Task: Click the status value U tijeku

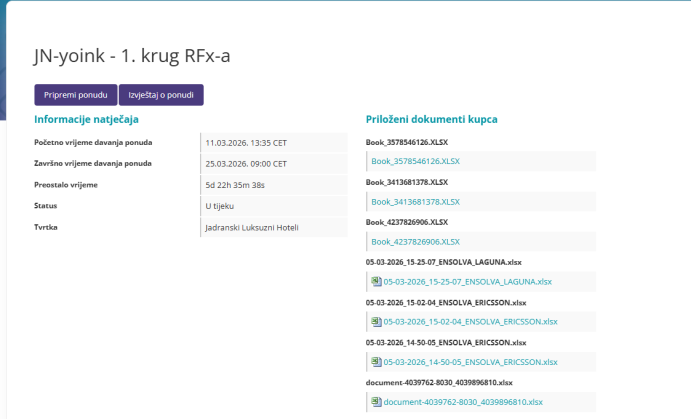Action: tap(221, 206)
